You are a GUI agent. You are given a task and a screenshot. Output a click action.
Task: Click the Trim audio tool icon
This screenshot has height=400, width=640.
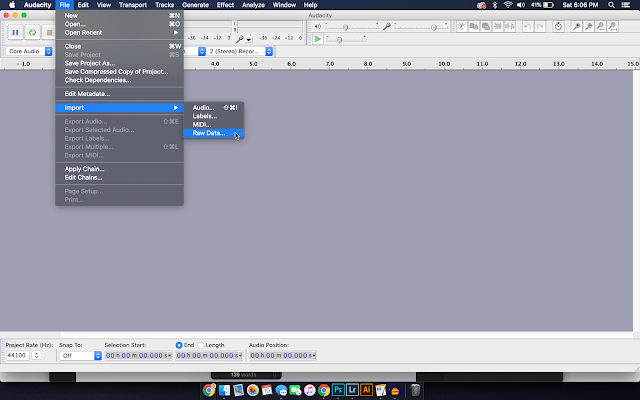[x=498, y=27]
